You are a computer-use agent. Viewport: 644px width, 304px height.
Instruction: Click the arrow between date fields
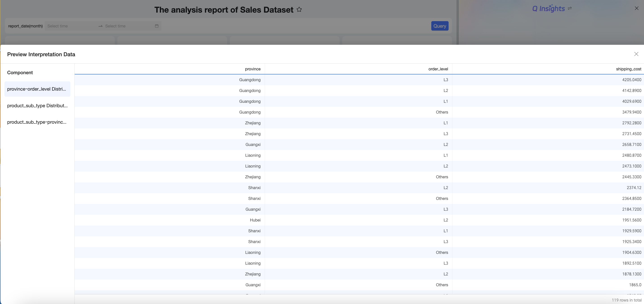point(101,26)
